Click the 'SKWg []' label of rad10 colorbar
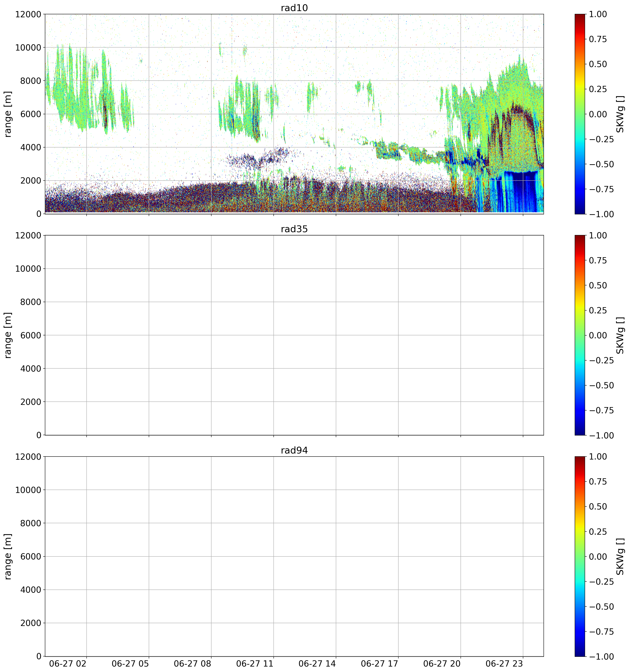The width and height of the screenshot is (629, 672). coord(620,114)
